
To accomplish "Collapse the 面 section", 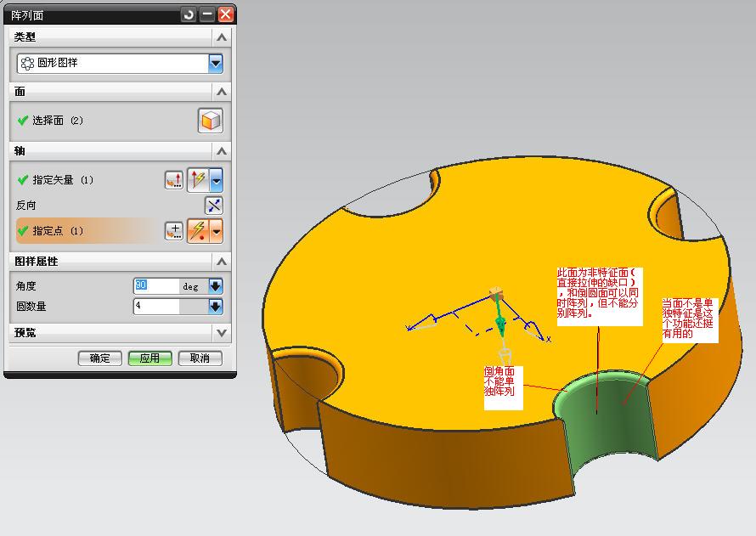I will [222, 92].
